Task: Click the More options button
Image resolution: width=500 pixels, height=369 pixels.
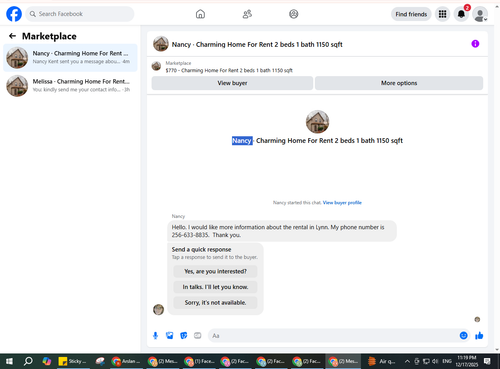Action: click(399, 83)
